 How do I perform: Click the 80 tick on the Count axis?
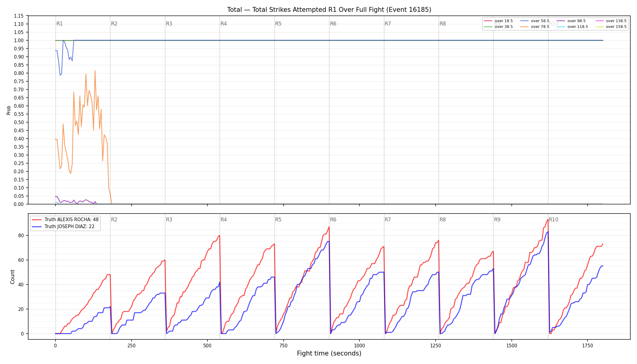pos(21,235)
